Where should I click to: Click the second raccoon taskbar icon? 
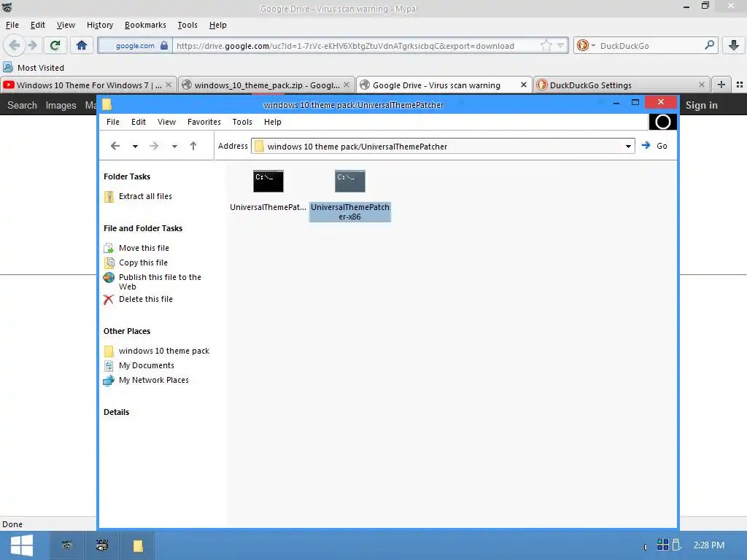102,545
